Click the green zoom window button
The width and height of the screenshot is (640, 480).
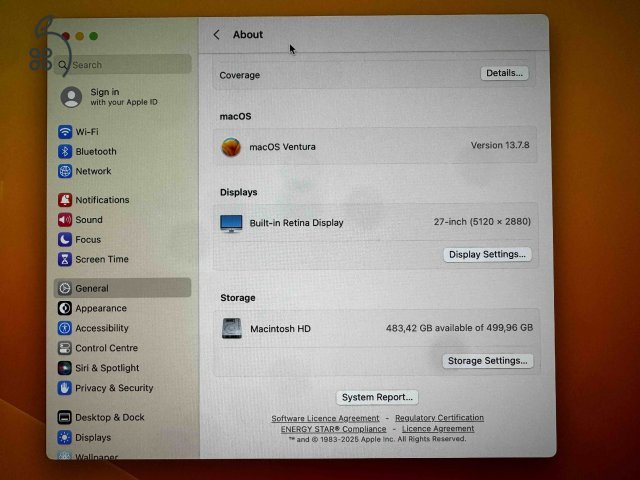point(93,36)
